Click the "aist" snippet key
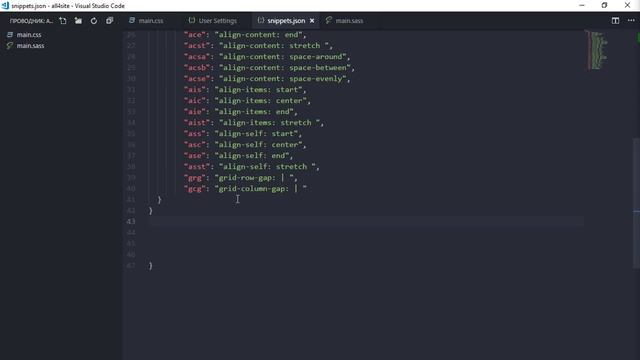The image size is (640, 360). point(197,123)
